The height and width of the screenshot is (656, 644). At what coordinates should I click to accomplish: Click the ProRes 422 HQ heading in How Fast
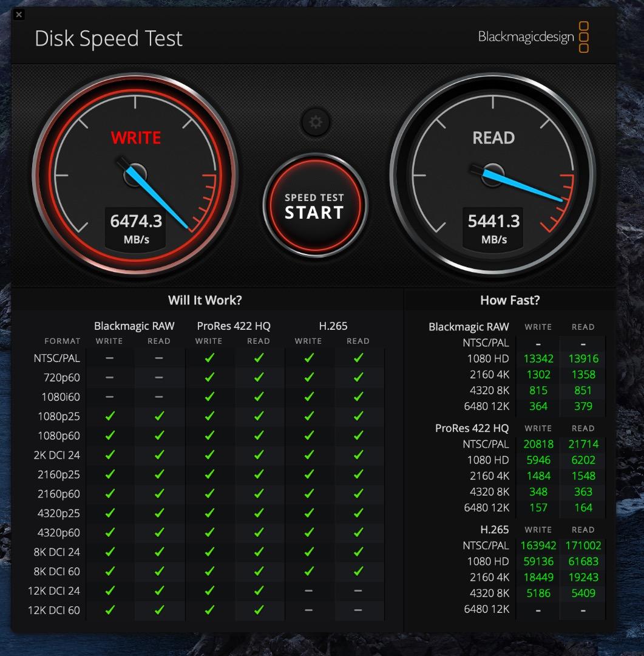472,428
